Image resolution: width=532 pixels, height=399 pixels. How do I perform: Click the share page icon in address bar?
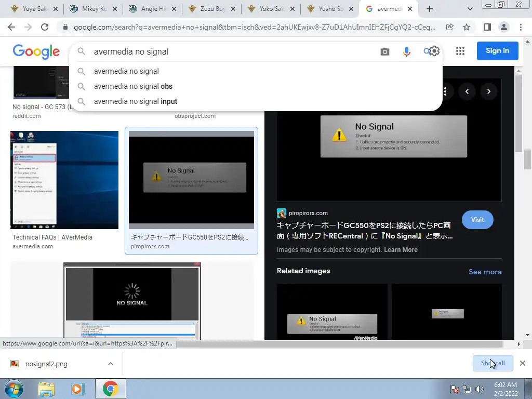pos(450,27)
